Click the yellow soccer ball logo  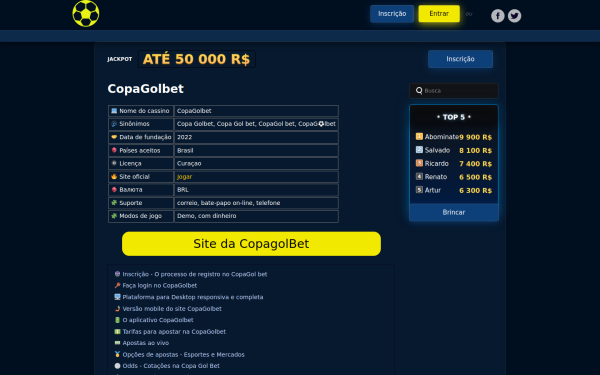click(86, 13)
